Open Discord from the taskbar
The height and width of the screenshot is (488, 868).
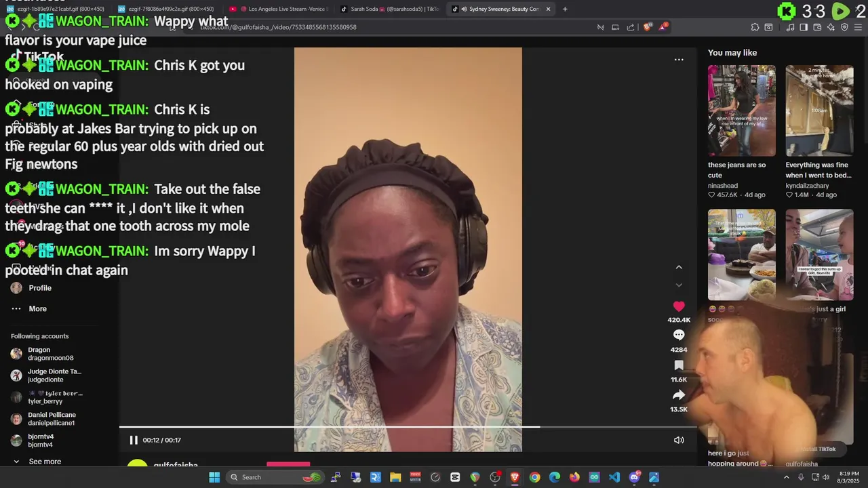634,477
